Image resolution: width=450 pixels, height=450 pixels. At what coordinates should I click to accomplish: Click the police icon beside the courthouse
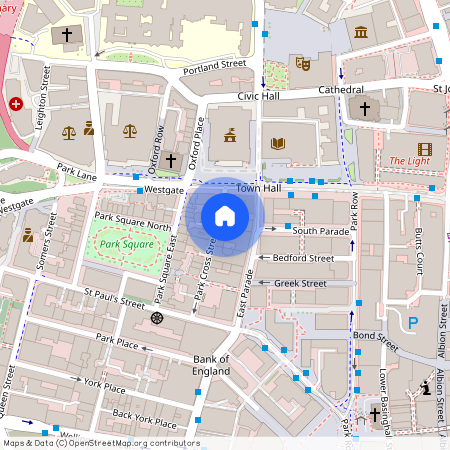pyautogui.click(x=89, y=128)
